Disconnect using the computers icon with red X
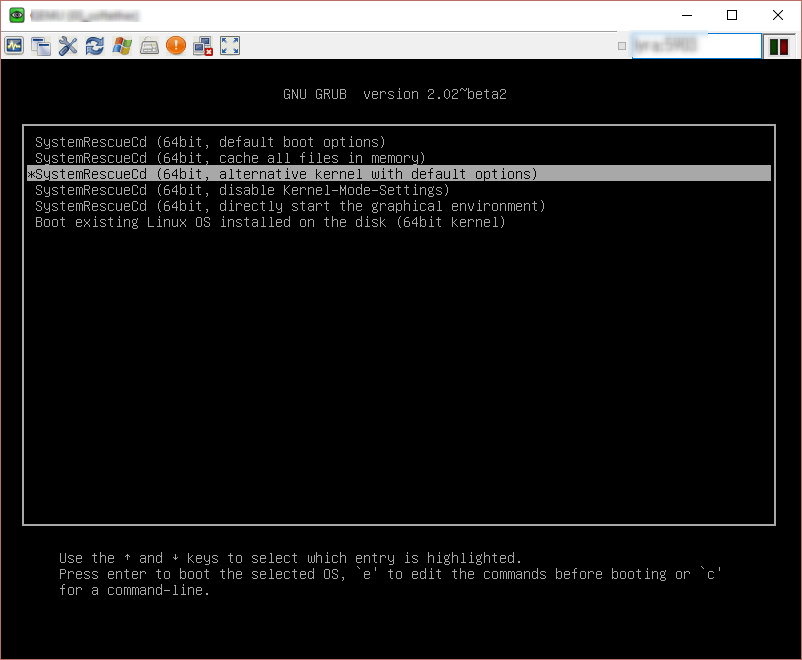The width and height of the screenshot is (802, 660). (x=203, y=45)
